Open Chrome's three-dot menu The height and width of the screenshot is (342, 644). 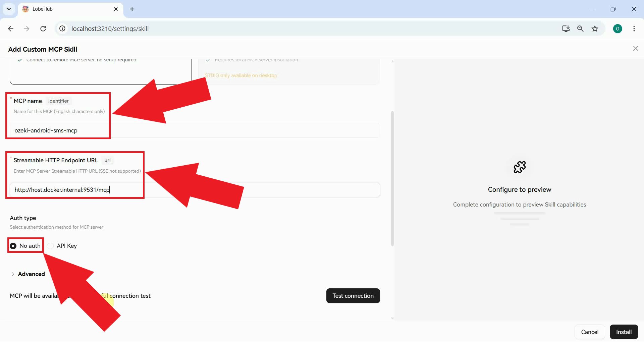tap(634, 29)
